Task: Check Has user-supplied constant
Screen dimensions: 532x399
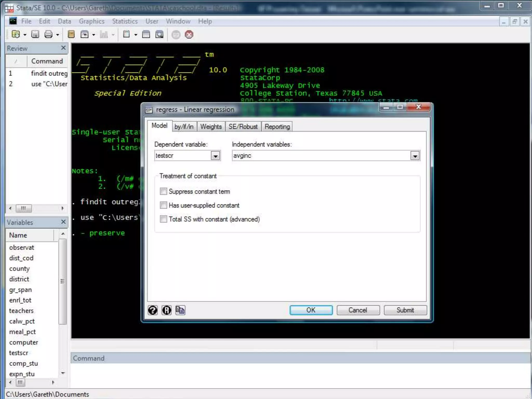Action: 163,205
